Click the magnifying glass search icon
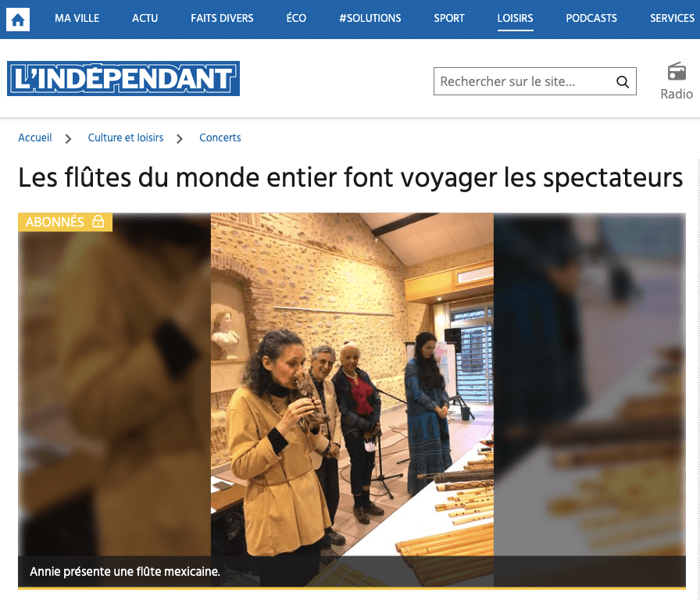Viewport: 700px width, 600px height. click(x=623, y=82)
